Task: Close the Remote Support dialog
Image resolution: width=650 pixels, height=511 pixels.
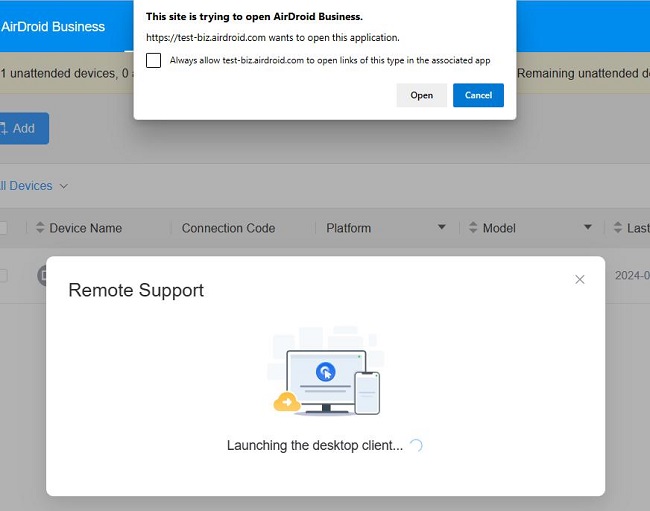Action: click(x=580, y=280)
